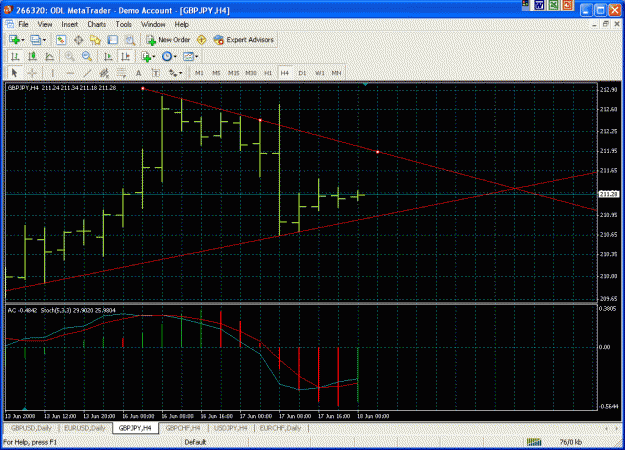This screenshot has height=450, width=625.
Task: Set timeframe to M5
Action: pyautogui.click(x=216, y=73)
